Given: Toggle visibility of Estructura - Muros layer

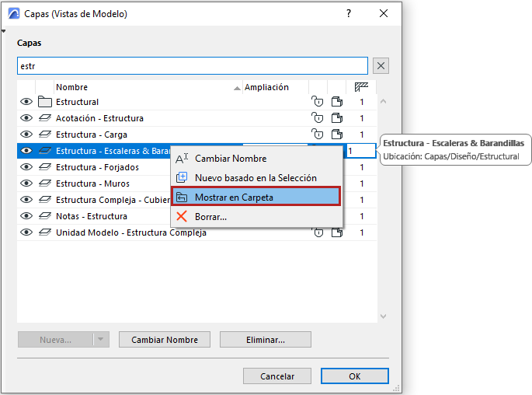Looking at the screenshot, I should [26, 183].
